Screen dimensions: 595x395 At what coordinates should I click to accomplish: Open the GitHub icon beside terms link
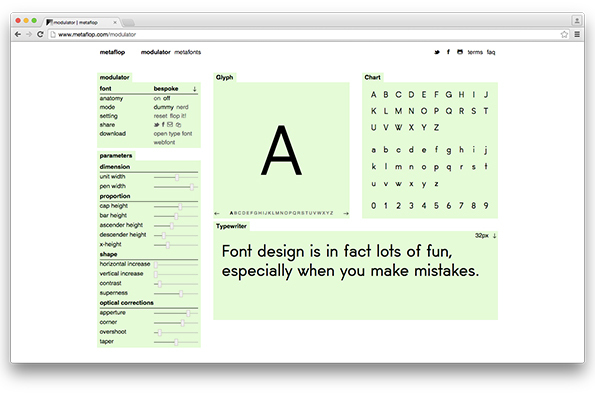(x=460, y=52)
